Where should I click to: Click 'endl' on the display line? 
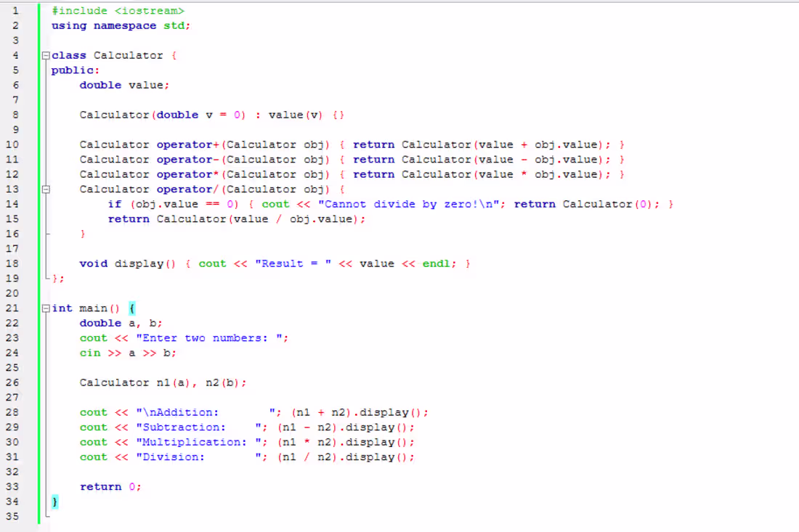tap(437, 263)
